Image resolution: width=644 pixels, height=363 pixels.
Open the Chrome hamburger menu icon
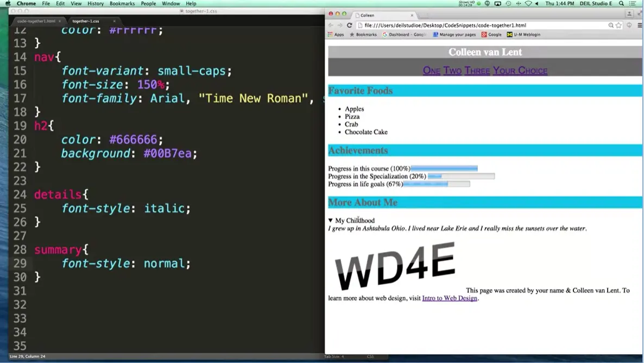[x=639, y=25]
